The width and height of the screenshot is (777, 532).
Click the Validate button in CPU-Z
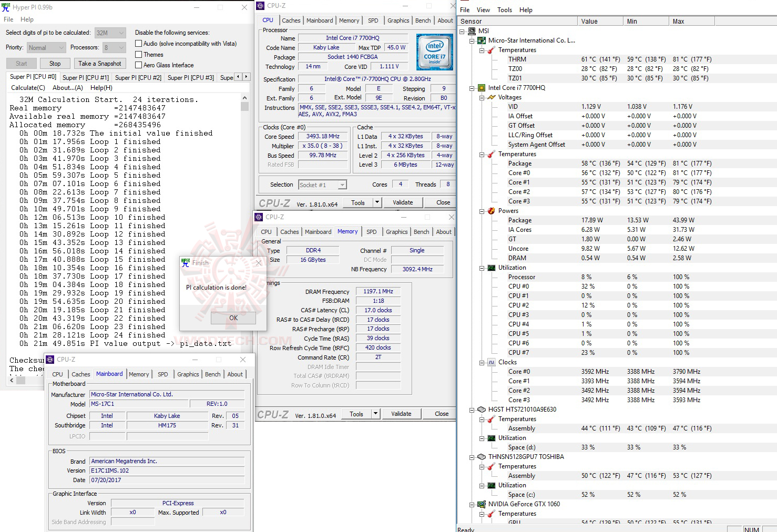click(x=403, y=202)
